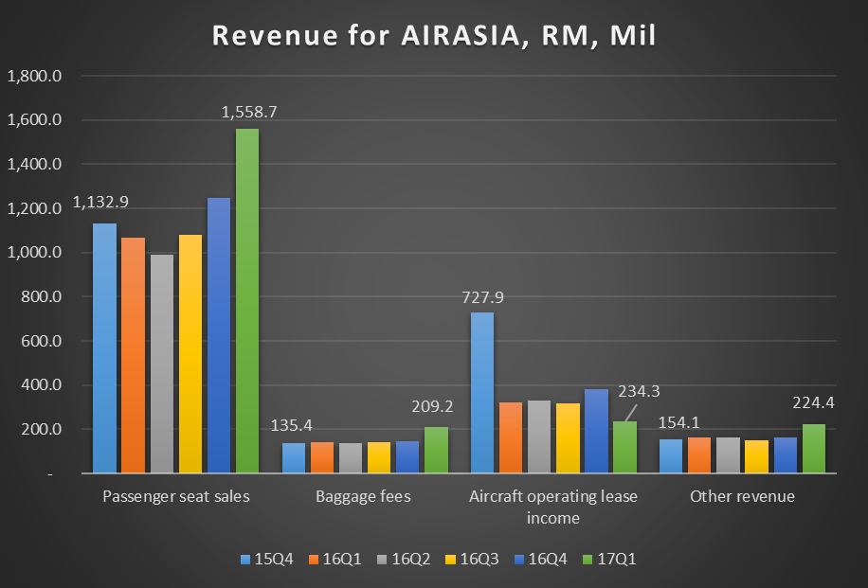The width and height of the screenshot is (868, 588).
Task: Select the 16Q2 legend label
Action: pyautogui.click(x=410, y=560)
